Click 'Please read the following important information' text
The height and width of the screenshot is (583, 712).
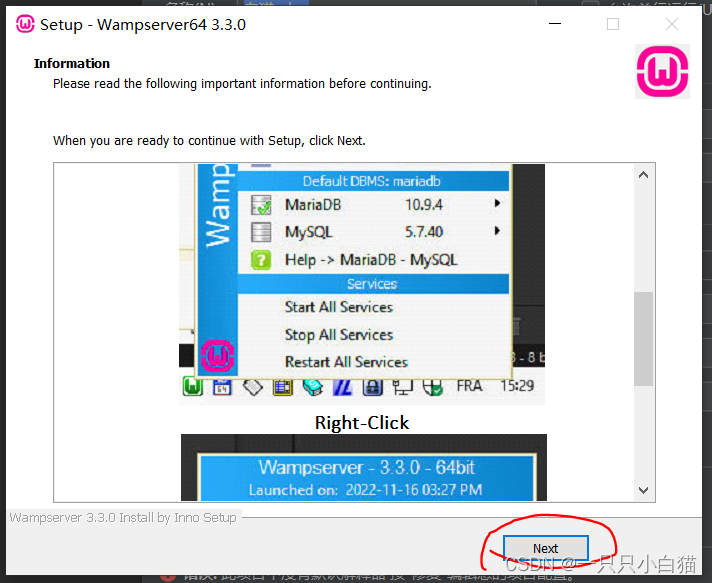pyautogui.click(x=242, y=84)
